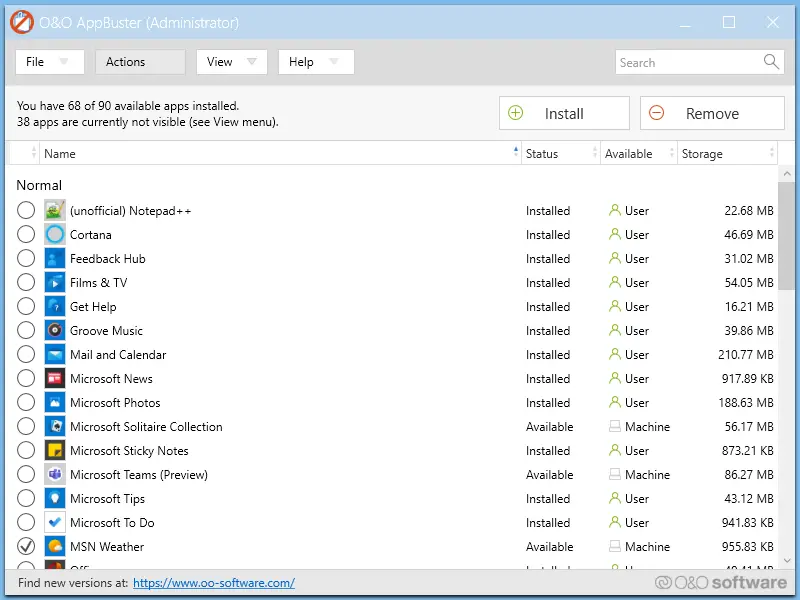Click the O&O AppBuster logo icon
This screenshot has width=800, height=600.
[x=21, y=22]
